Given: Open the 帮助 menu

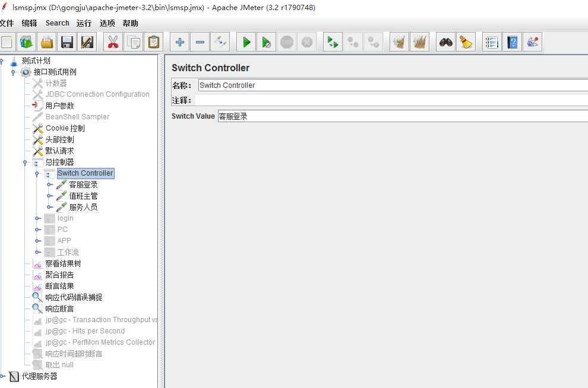Looking at the screenshot, I should [130, 23].
